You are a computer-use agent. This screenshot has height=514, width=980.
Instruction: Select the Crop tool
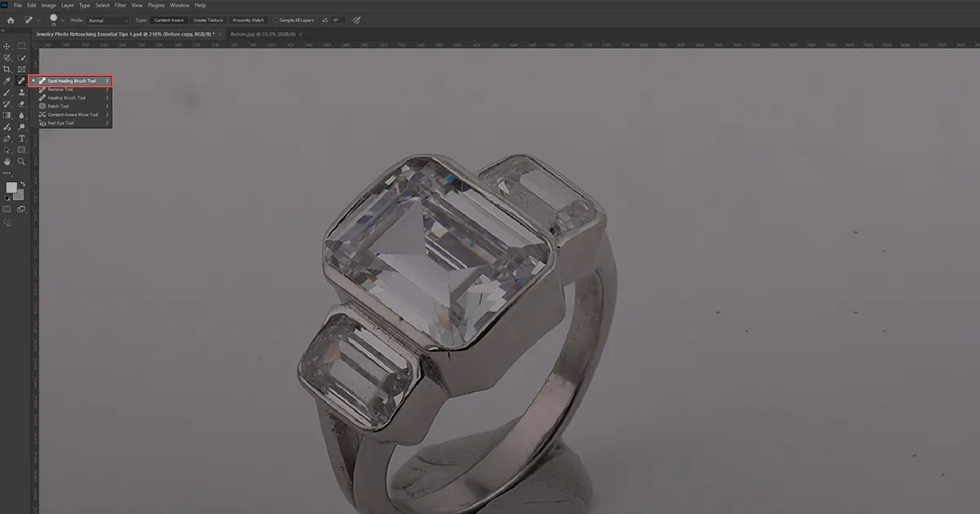pyautogui.click(x=7, y=69)
